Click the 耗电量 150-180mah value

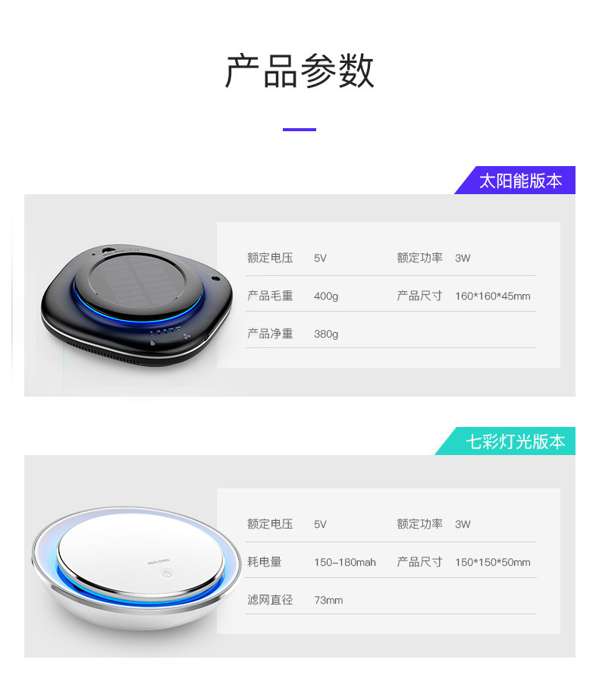(x=344, y=562)
